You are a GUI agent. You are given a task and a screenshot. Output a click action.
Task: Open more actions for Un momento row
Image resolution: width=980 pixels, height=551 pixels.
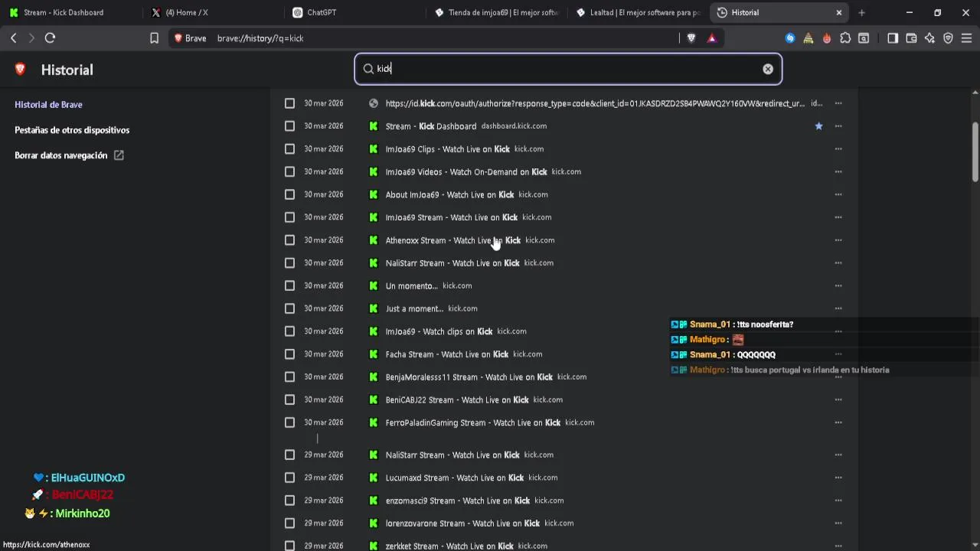[838, 286]
